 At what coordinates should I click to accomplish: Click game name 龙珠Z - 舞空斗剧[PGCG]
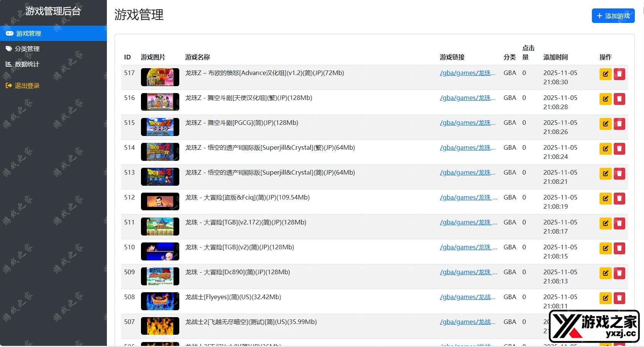(x=242, y=123)
